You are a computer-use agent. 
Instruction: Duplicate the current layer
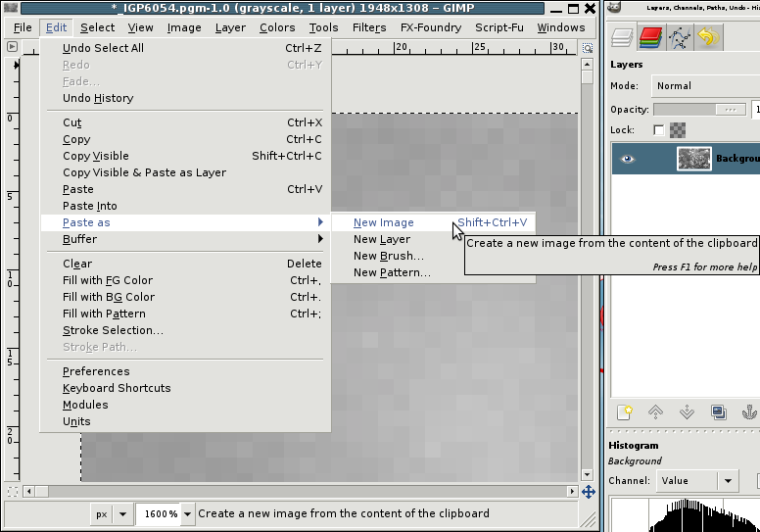click(718, 411)
